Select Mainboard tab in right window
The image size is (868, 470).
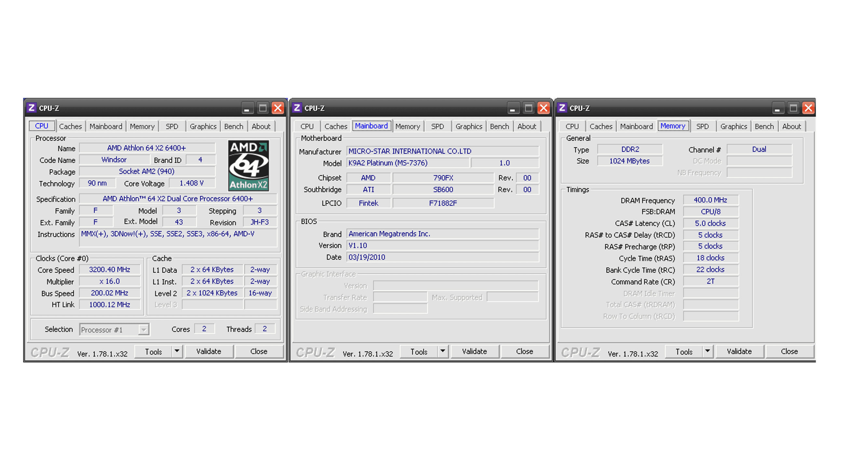click(x=636, y=126)
